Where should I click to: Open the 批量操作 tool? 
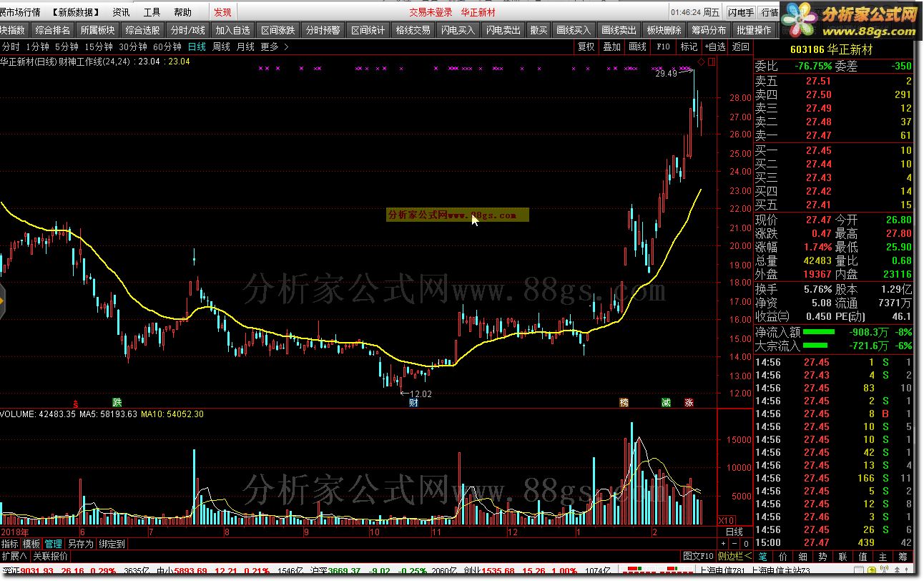pos(755,30)
